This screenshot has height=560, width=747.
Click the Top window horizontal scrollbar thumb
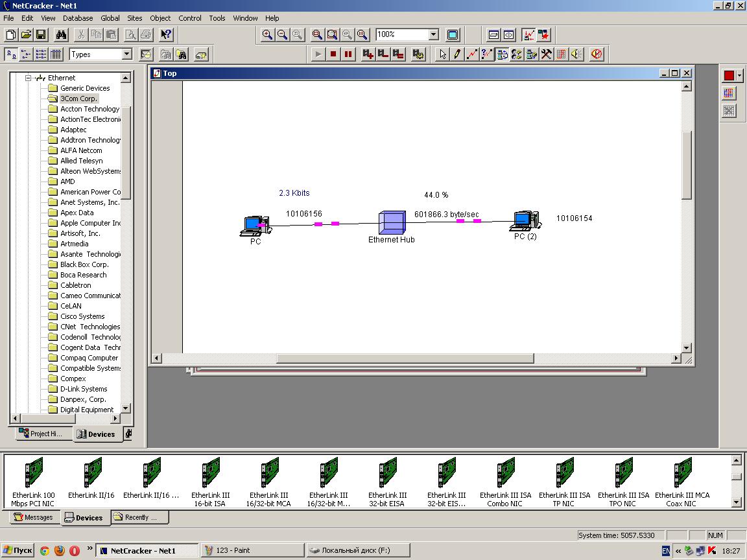click(405, 358)
